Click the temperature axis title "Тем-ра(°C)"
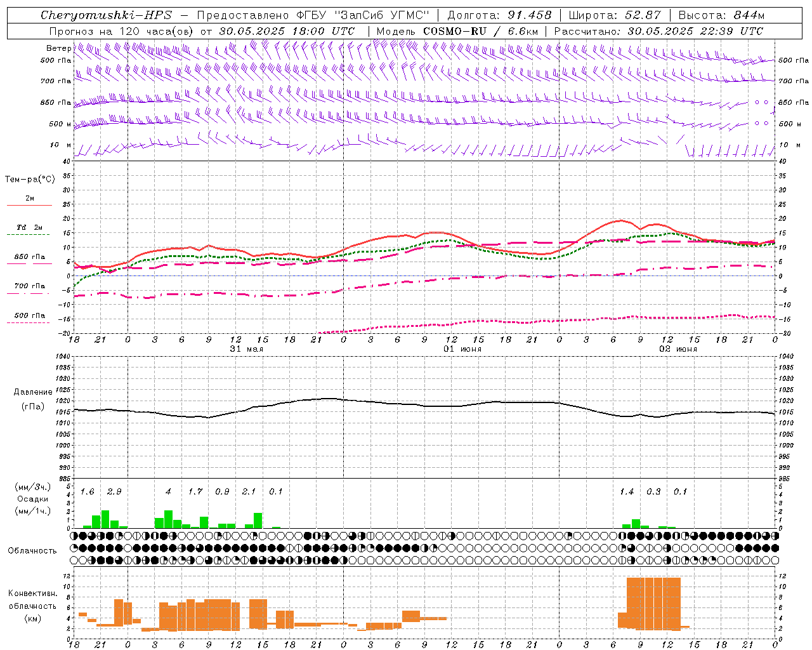812x650 pixels. click(x=30, y=180)
